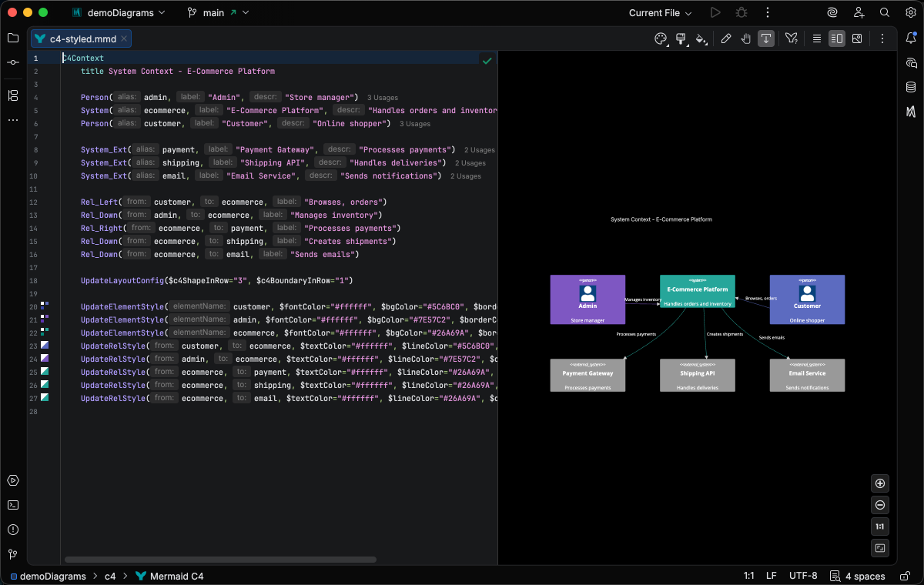This screenshot has width=924, height=585.
Task: Enable preview-only view mode
Action: tap(857, 38)
